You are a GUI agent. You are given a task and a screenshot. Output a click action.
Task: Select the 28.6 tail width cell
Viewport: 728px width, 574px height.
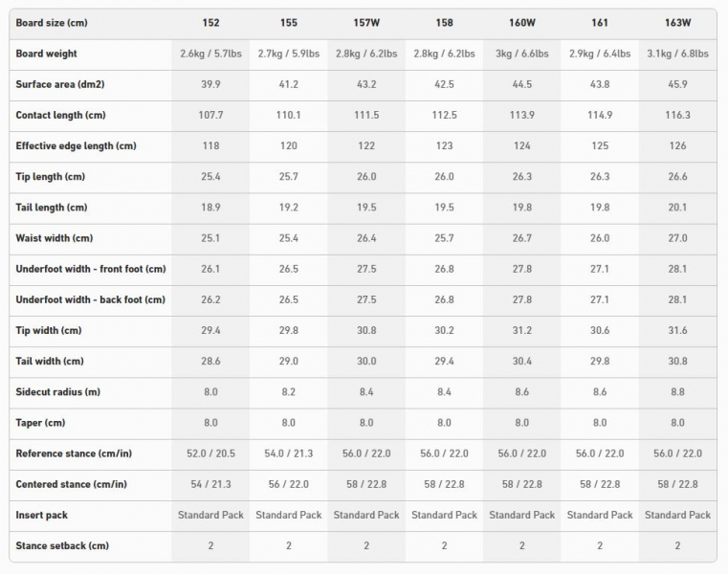[210, 362]
